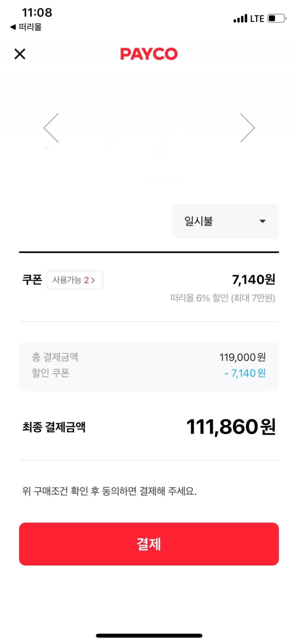Tap the red PAYCO logo
Image resolution: width=298 pixels, height=644 pixels.
pyautogui.click(x=149, y=54)
